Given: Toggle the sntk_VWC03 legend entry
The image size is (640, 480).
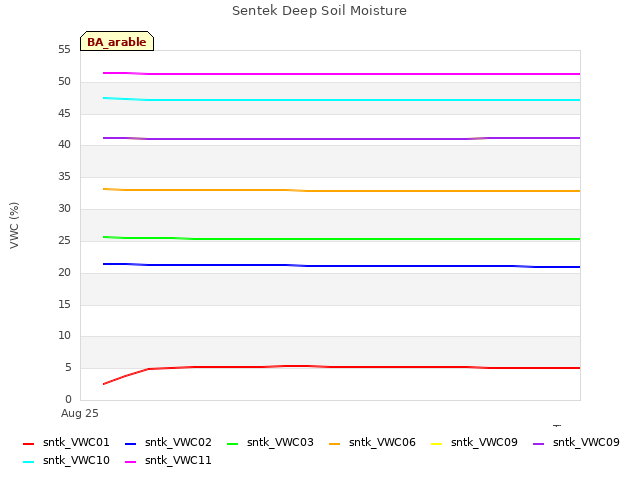Looking at the screenshot, I should tap(271, 442).
